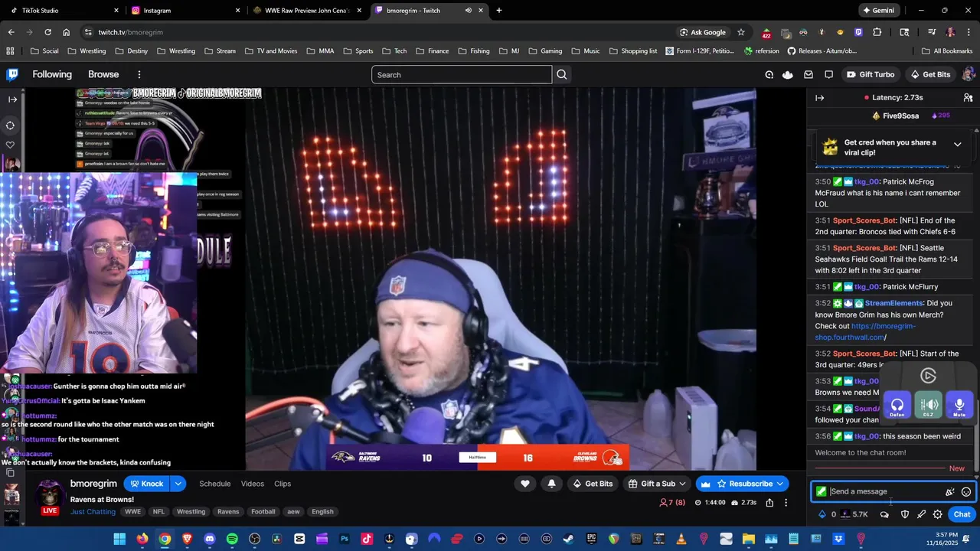
Task: Open the chat bubbles icon near bottom of chat
Action: [x=884, y=514]
